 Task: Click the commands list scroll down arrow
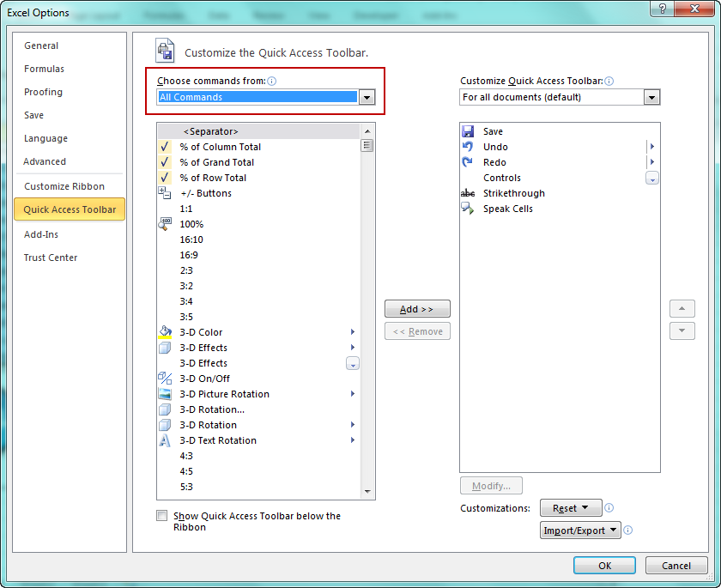click(x=367, y=492)
